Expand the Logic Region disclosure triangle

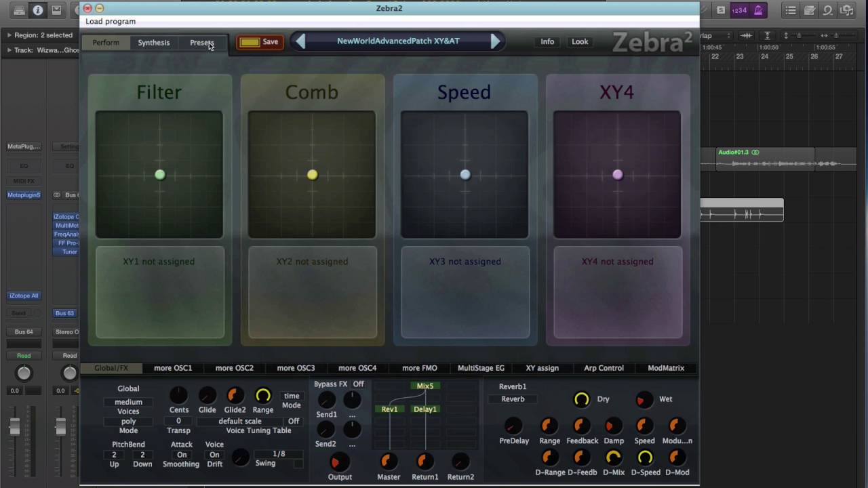pyautogui.click(x=9, y=35)
